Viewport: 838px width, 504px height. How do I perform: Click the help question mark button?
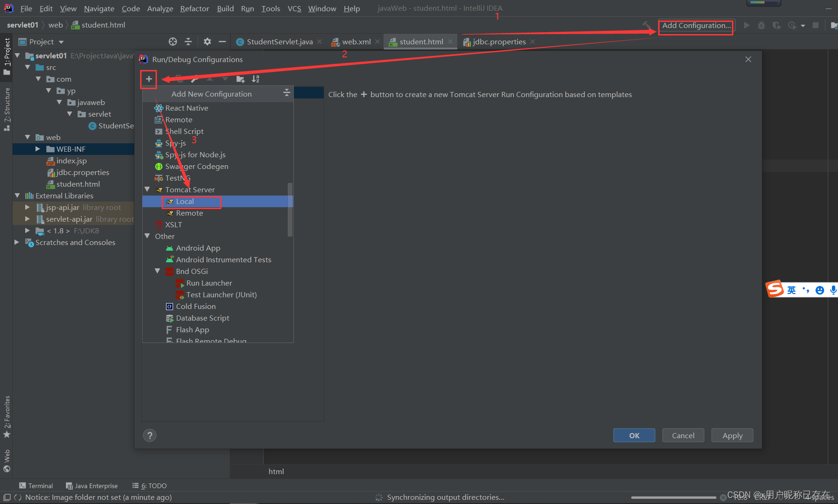tap(149, 435)
